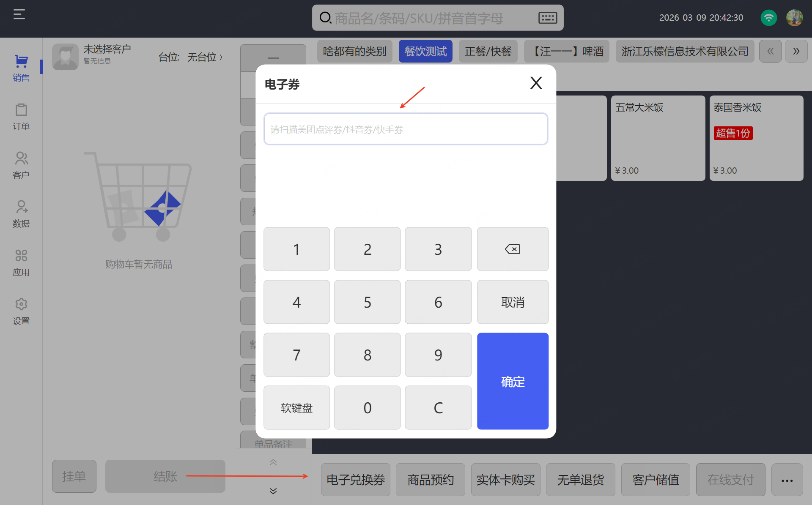Open the 数据 data sidebar icon
This screenshot has height=505, width=812.
pos(21,214)
